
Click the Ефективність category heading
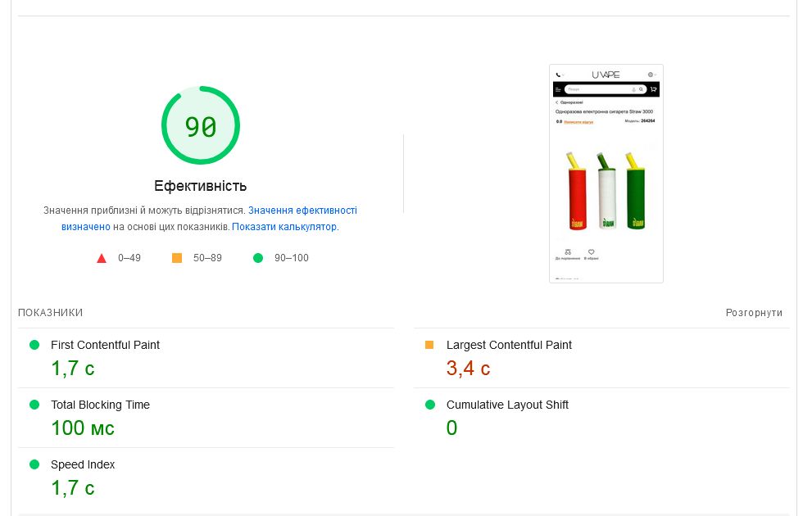pos(200,186)
